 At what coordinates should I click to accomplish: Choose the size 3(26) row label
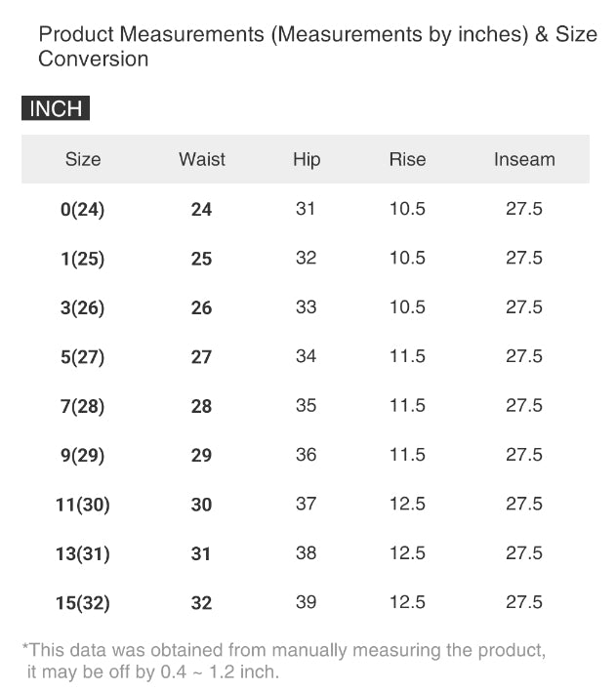[x=82, y=308]
